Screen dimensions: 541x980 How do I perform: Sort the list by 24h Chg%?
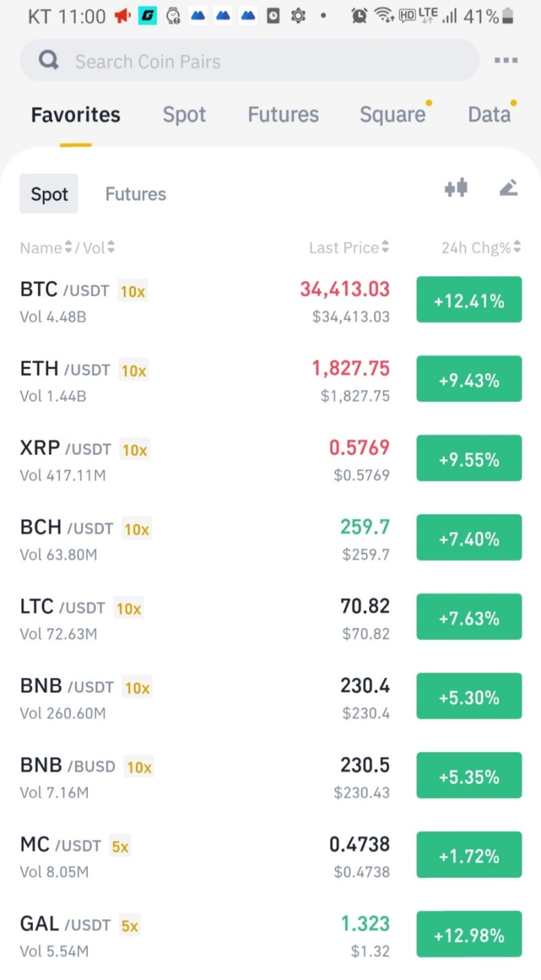tap(481, 248)
